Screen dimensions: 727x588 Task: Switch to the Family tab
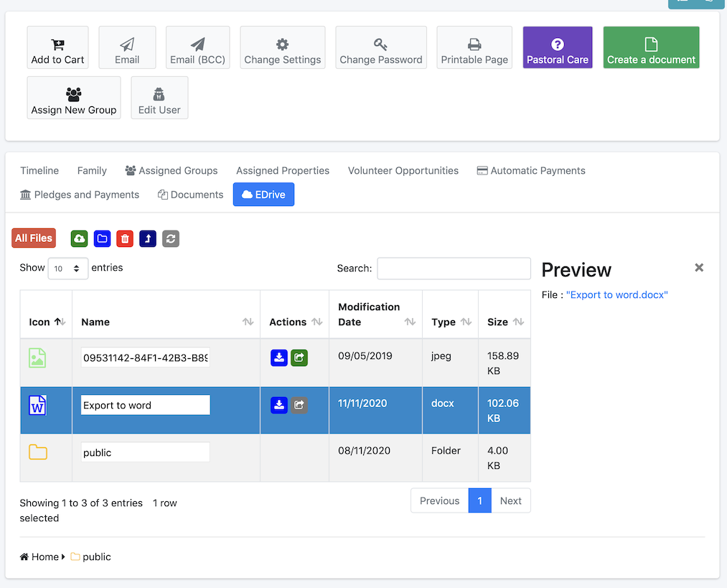click(x=92, y=171)
